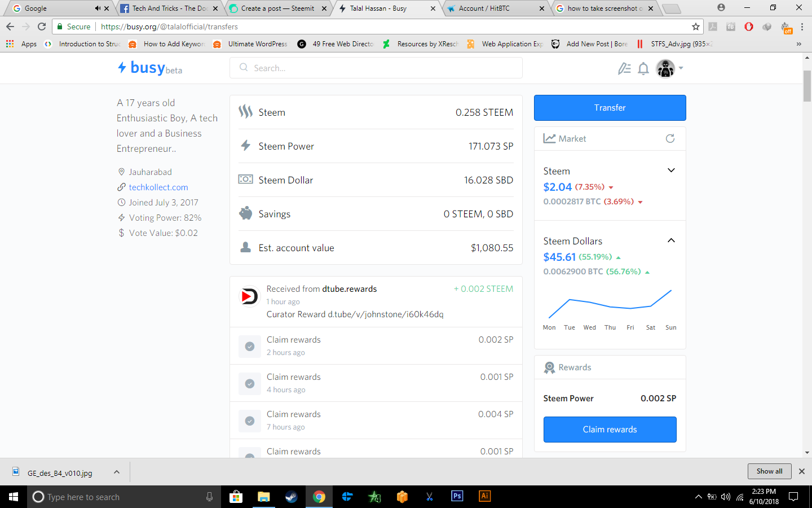This screenshot has width=812, height=508.
Task: Open the dtube.rewards sender link
Action: point(350,289)
